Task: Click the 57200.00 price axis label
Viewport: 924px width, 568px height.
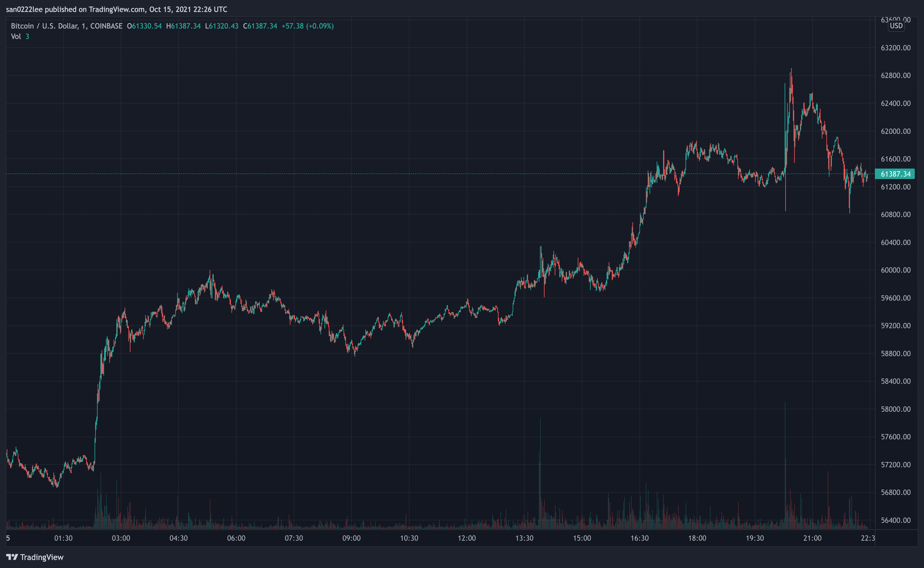Action: [896, 465]
